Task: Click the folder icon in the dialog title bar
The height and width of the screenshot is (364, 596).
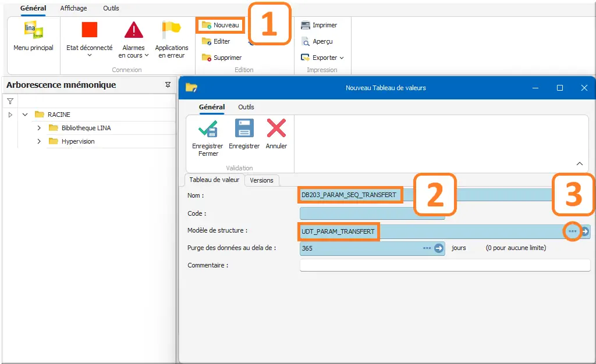Action: [191, 88]
